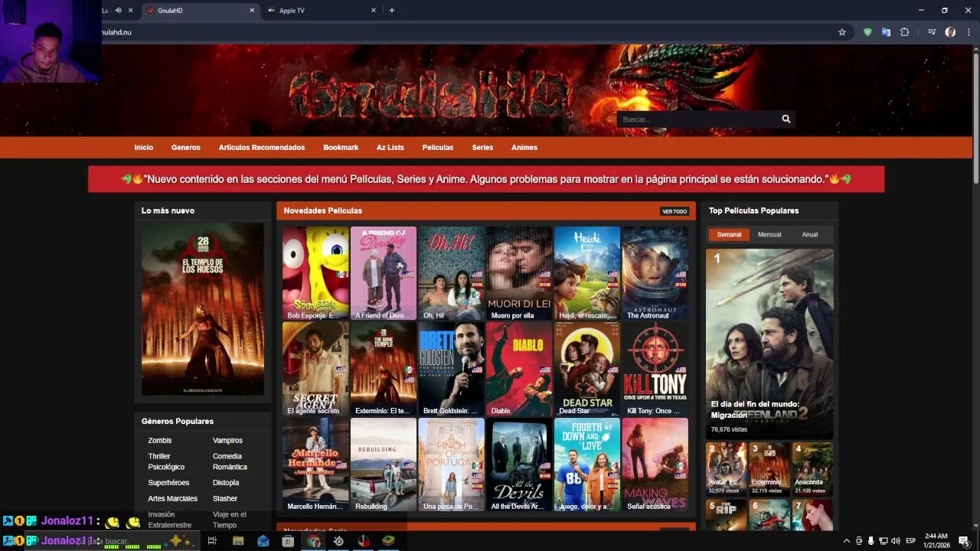Open the Animes menu item

tap(524, 148)
